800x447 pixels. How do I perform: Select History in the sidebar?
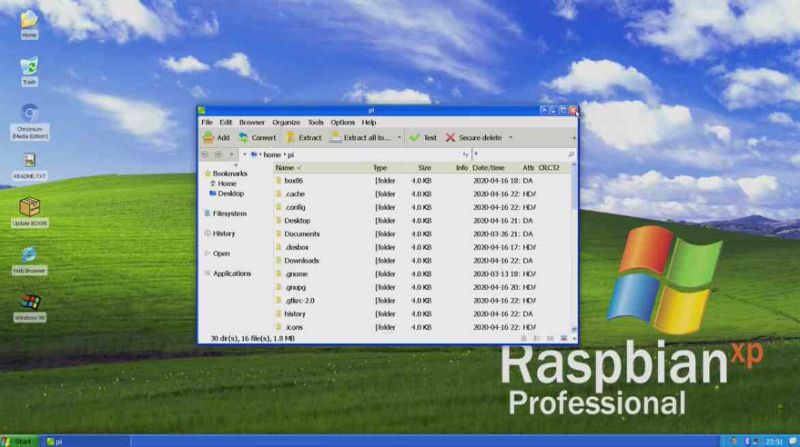[x=220, y=234]
